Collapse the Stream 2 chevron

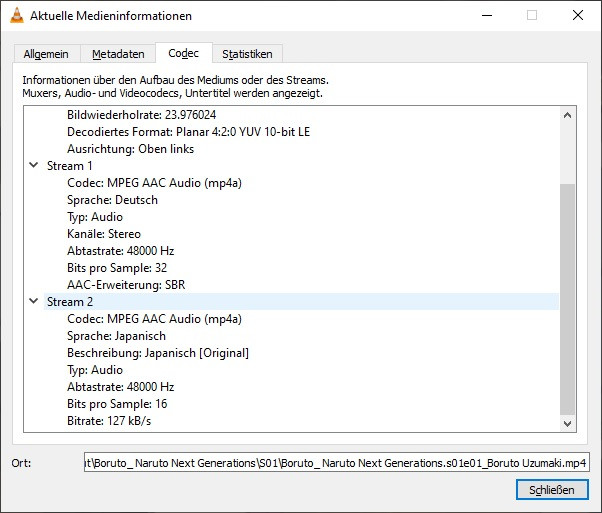coord(33,302)
